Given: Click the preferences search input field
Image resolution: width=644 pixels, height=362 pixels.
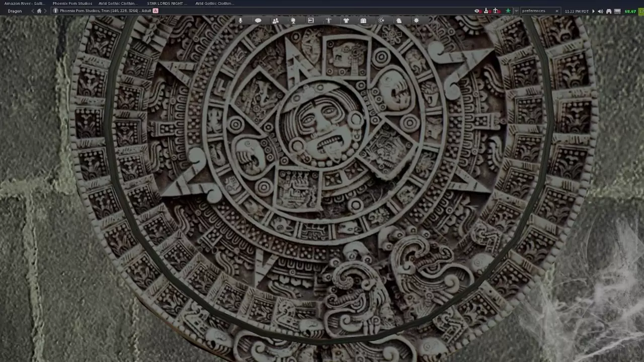Looking at the screenshot, I should click(536, 11).
